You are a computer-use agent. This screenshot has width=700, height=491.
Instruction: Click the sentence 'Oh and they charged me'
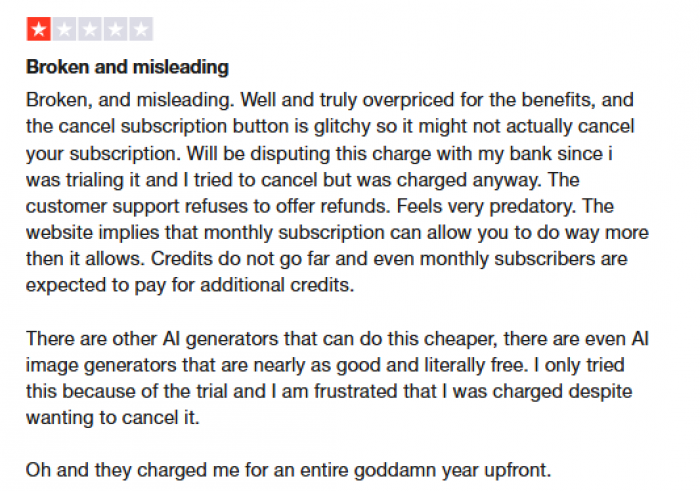[288, 470]
